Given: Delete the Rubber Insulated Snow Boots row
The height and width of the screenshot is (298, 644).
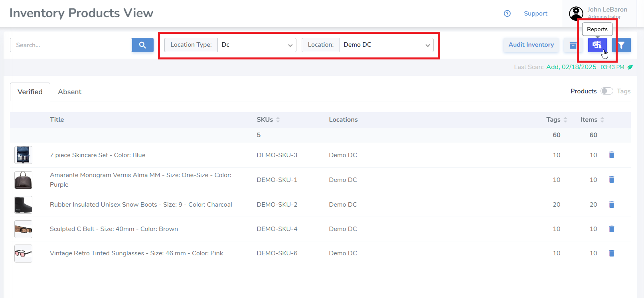Looking at the screenshot, I should pos(611,205).
